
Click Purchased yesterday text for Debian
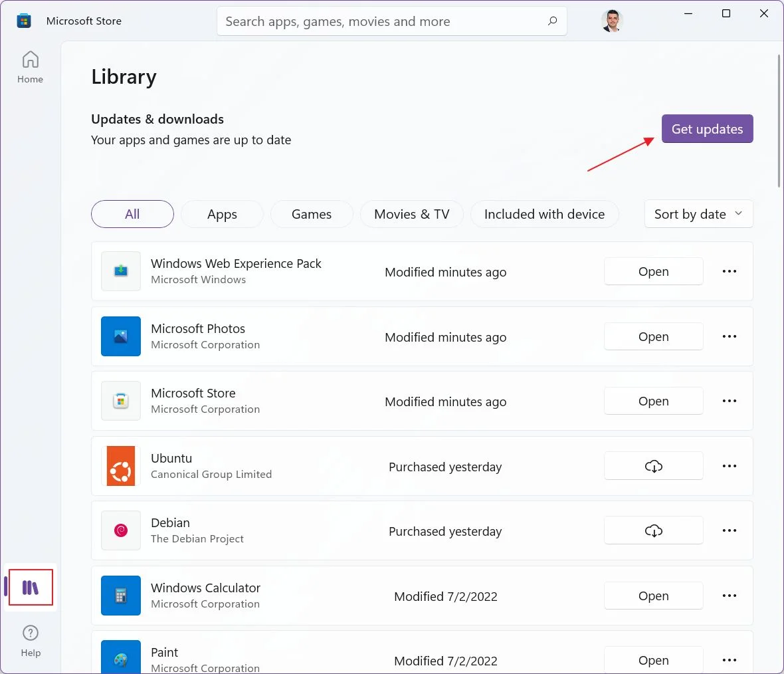[445, 531]
